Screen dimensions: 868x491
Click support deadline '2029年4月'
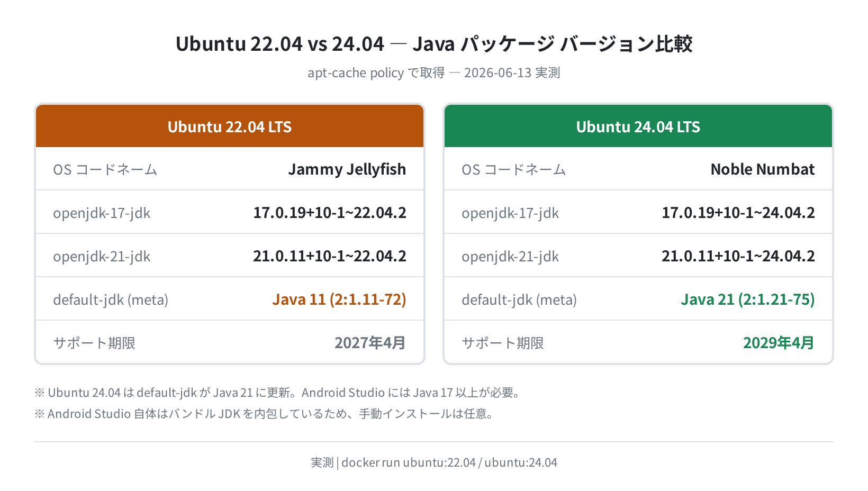click(x=779, y=343)
